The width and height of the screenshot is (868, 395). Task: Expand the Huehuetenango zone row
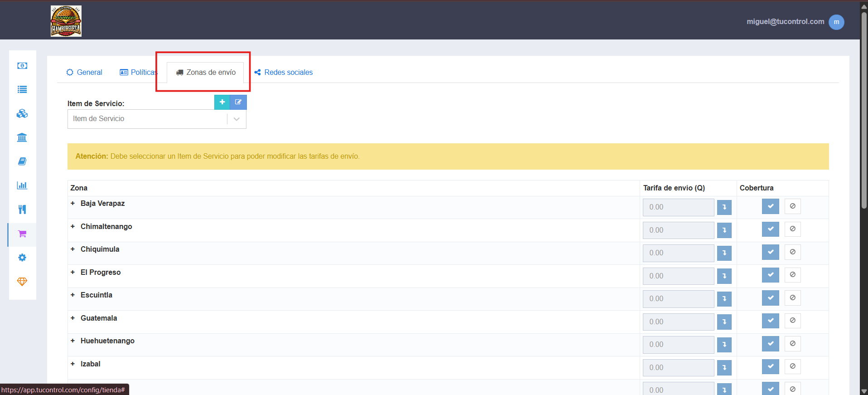(72, 341)
